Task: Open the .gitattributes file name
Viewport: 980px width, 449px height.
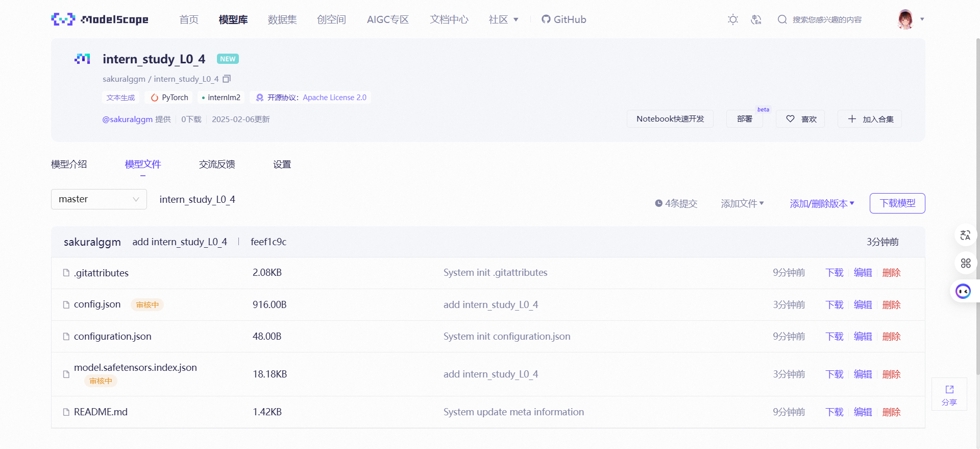Action: coord(101,273)
